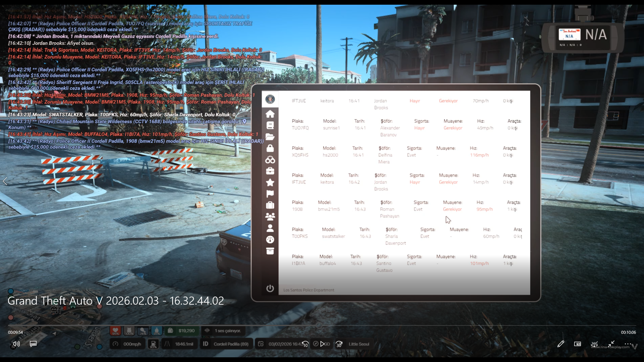Viewport: 644px width, 362px height.
Task: Exit full screen using the arrows icon
Action: [x=611, y=344]
